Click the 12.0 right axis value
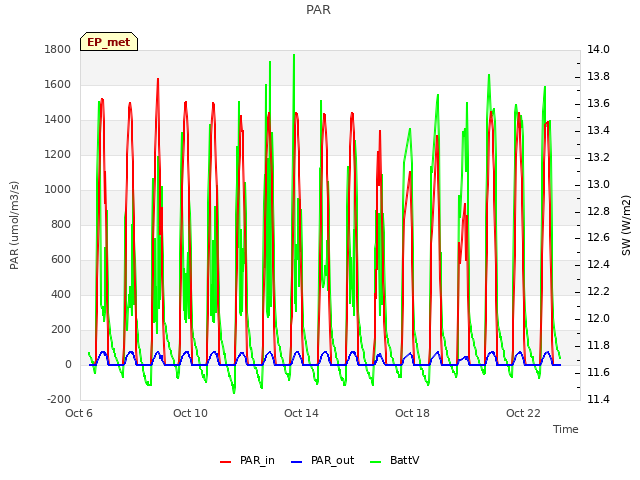The image size is (640, 480). pyautogui.click(x=598, y=318)
